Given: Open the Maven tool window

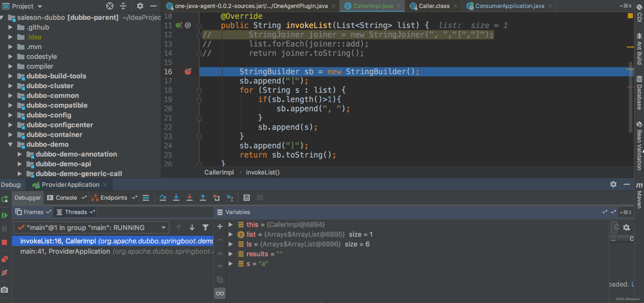Looking at the screenshot, I should (x=639, y=195).
